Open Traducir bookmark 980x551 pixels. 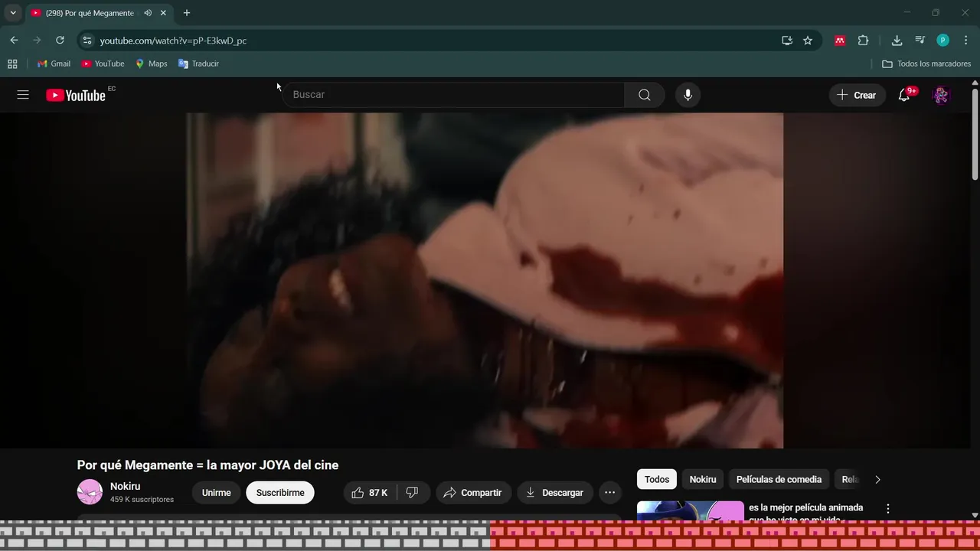(198, 64)
